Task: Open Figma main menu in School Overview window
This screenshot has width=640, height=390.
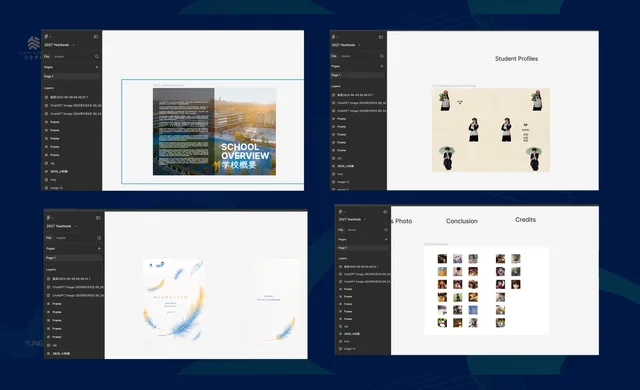Action: point(47,37)
